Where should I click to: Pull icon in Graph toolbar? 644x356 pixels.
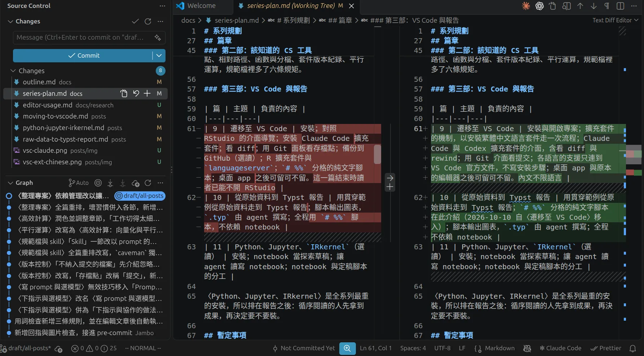123,183
